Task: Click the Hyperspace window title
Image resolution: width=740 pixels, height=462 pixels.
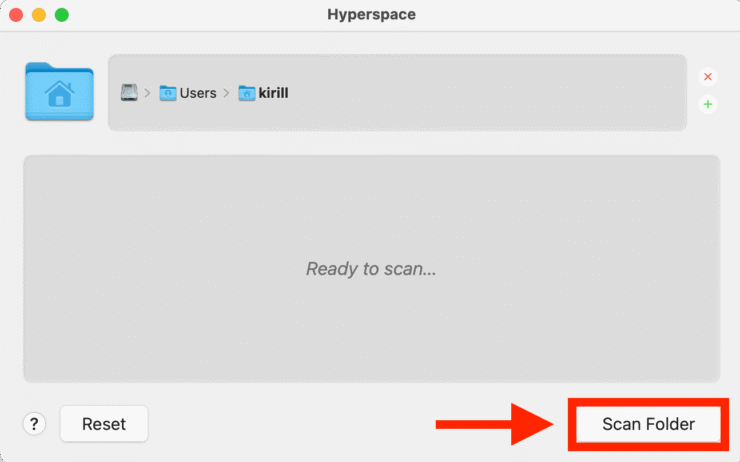Action: point(371,14)
